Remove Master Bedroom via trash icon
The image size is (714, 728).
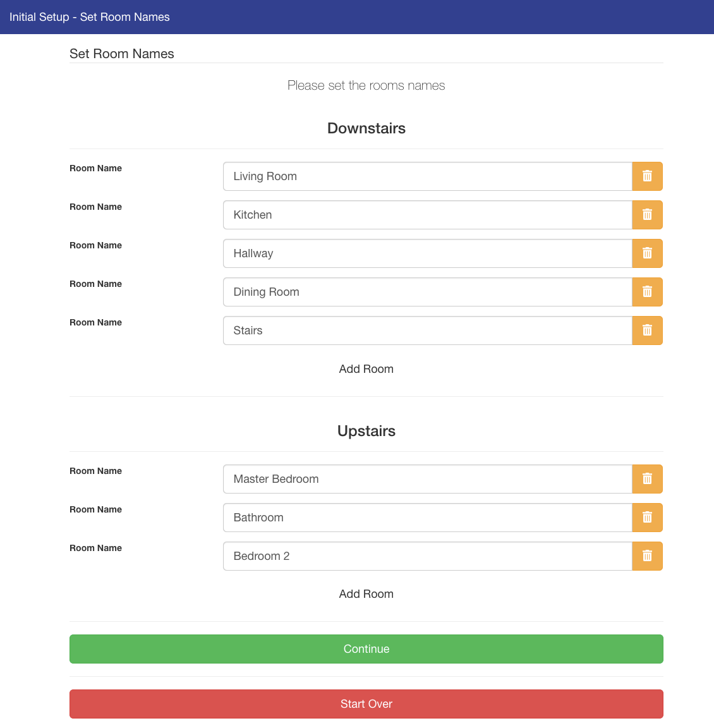(647, 478)
